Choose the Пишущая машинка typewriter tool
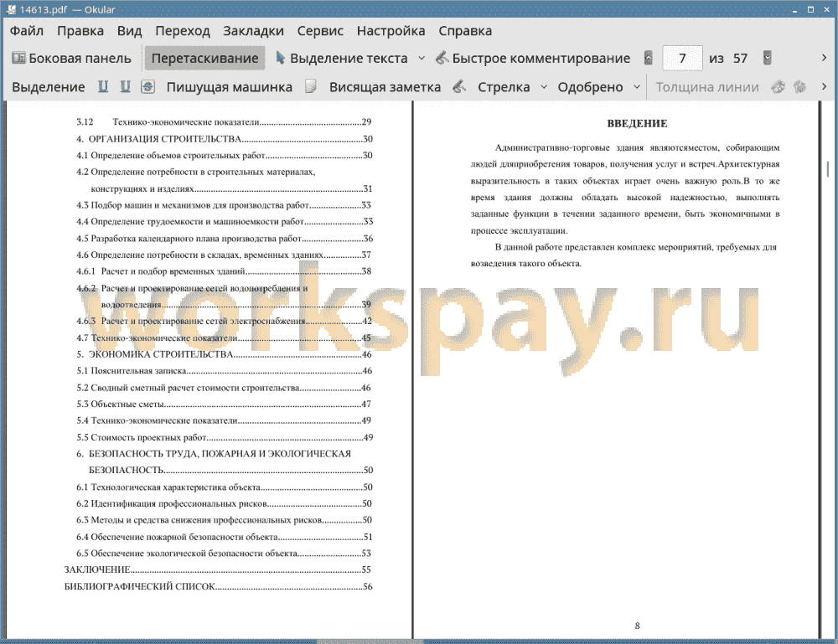Viewport: 838px width, 644px height. 230,87
